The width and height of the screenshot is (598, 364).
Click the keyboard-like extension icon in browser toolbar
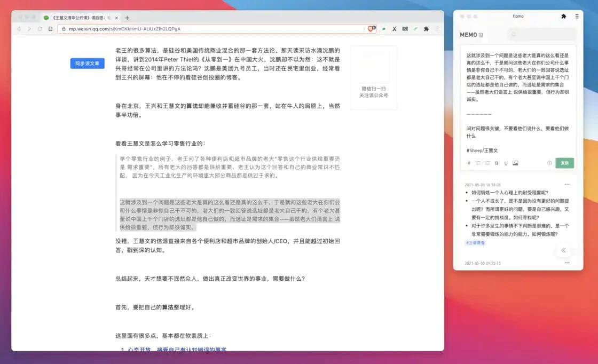[405, 29]
